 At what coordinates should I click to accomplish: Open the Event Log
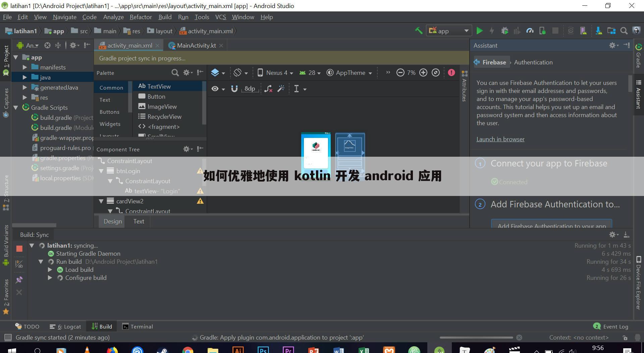point(611,326)
